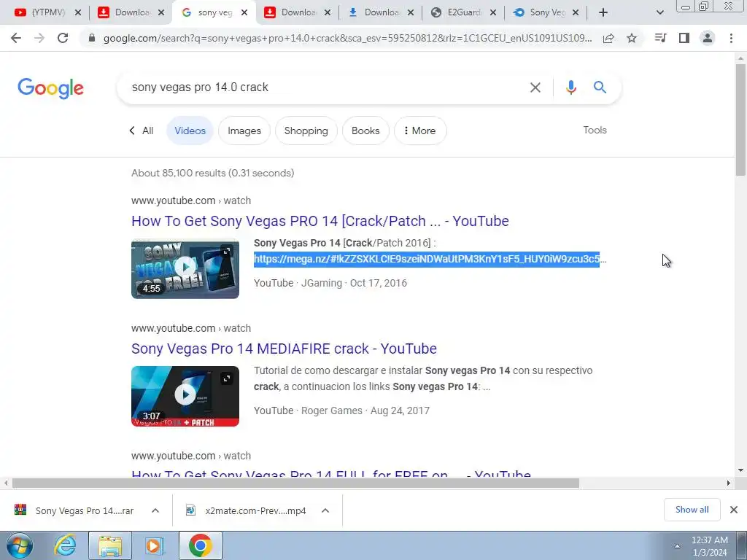The width and height of the screenshot is (747, 560).
Task: Select the Images filter
Action: [x=244, y=131]
